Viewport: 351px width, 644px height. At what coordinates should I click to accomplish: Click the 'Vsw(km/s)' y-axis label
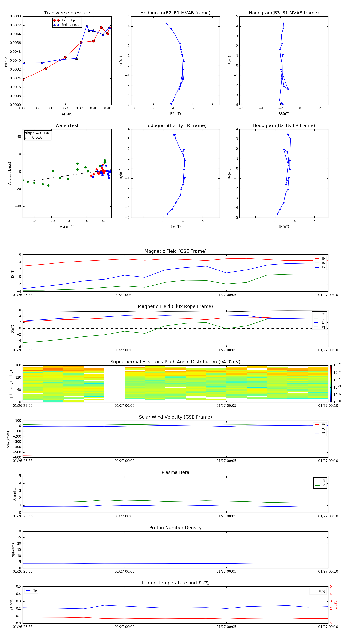(8, 439)
